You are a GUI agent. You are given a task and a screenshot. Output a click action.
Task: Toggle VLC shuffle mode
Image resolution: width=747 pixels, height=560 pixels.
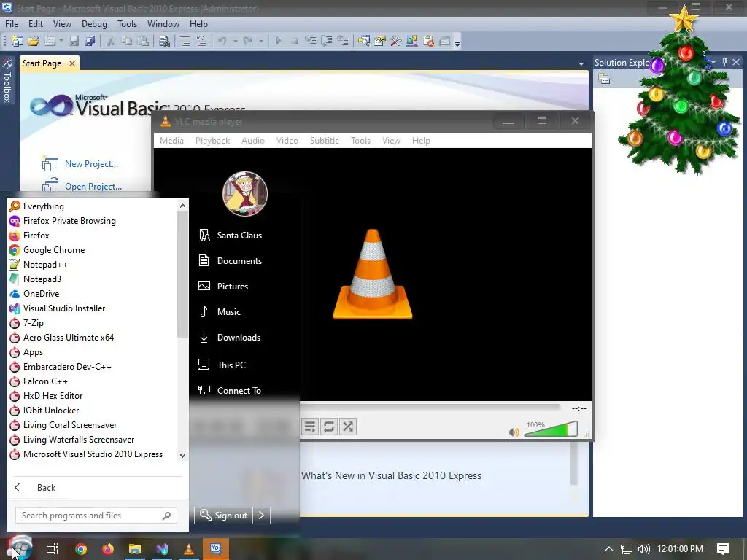click(x=348, y=426)
